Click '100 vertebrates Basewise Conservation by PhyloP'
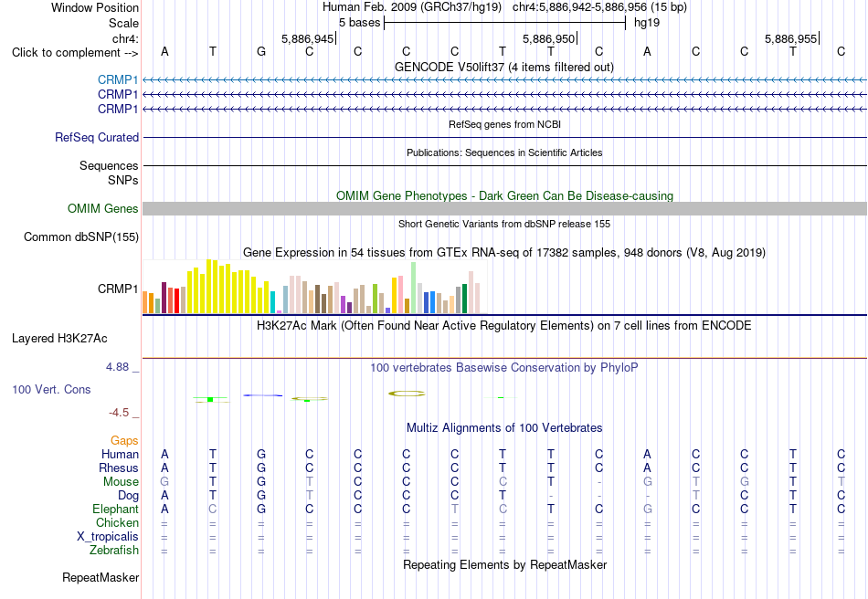 tap(503, 367)
